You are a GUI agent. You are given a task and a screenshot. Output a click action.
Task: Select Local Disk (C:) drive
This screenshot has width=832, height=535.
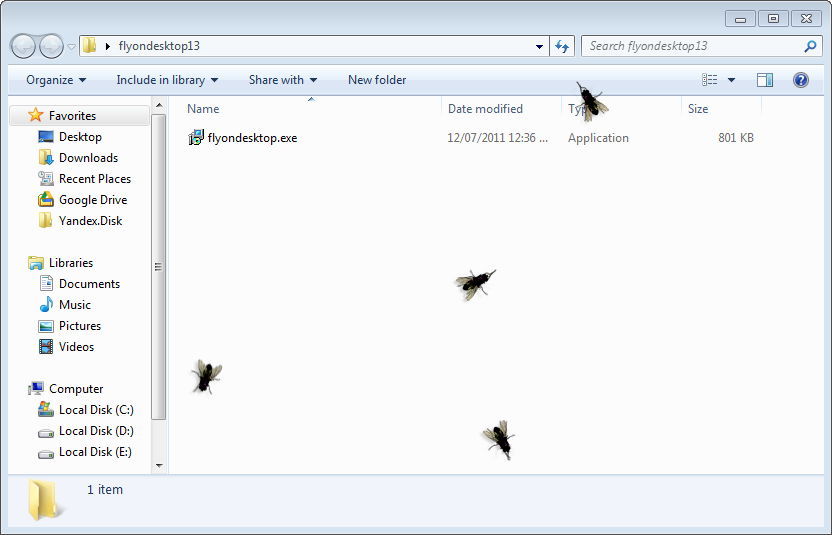click(95, 410)
